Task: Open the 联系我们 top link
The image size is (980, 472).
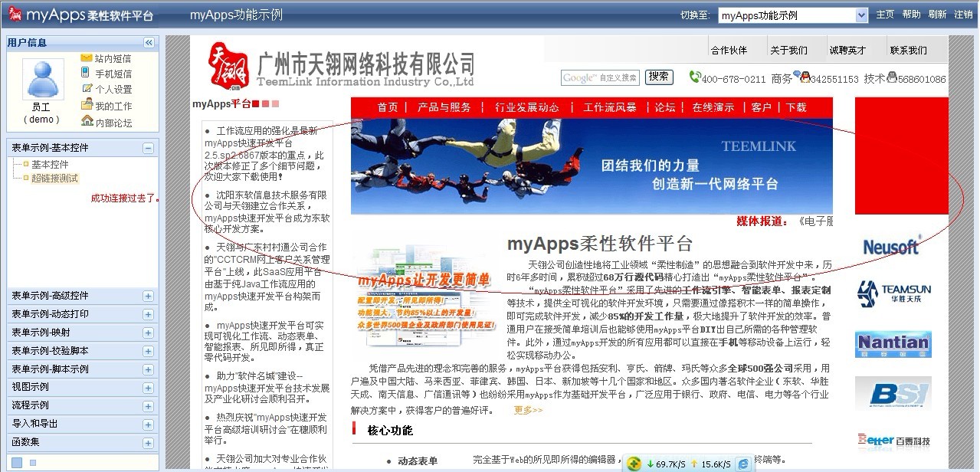Action: (908, 51)
